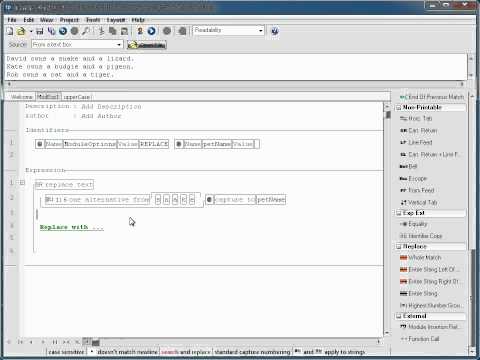Toggle the 'apply to strings' anchor option
480x360 pixels.
[x=330, y=352]
